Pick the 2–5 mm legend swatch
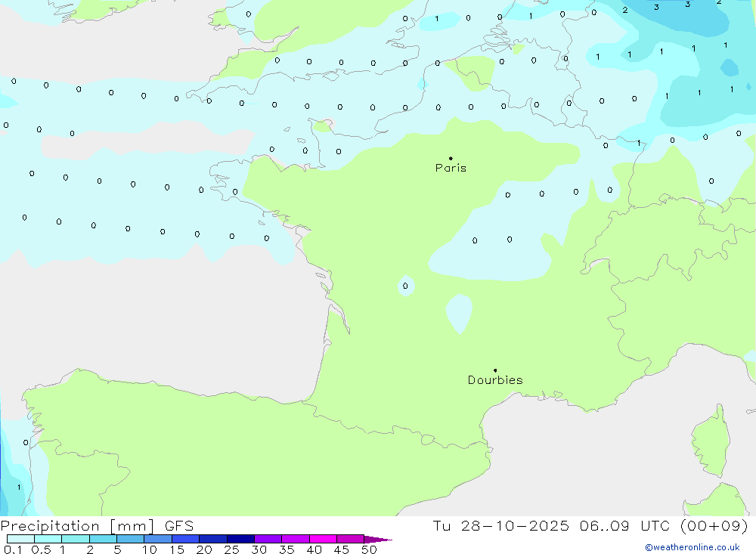 click(x=103, y=539)
